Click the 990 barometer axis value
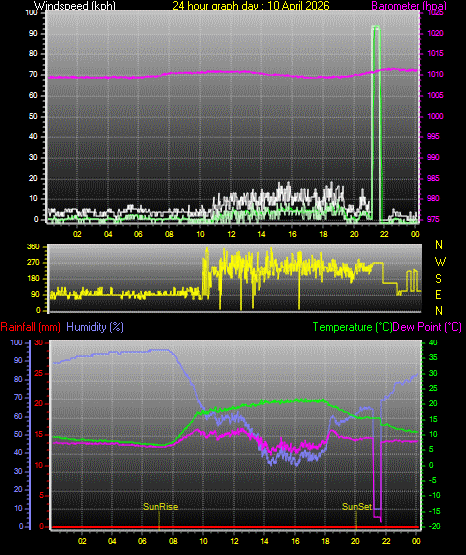 (433, 157)
